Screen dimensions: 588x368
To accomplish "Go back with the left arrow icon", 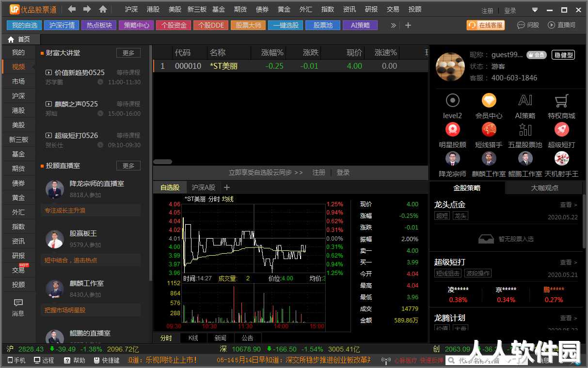I will click(x=72, y=9).
